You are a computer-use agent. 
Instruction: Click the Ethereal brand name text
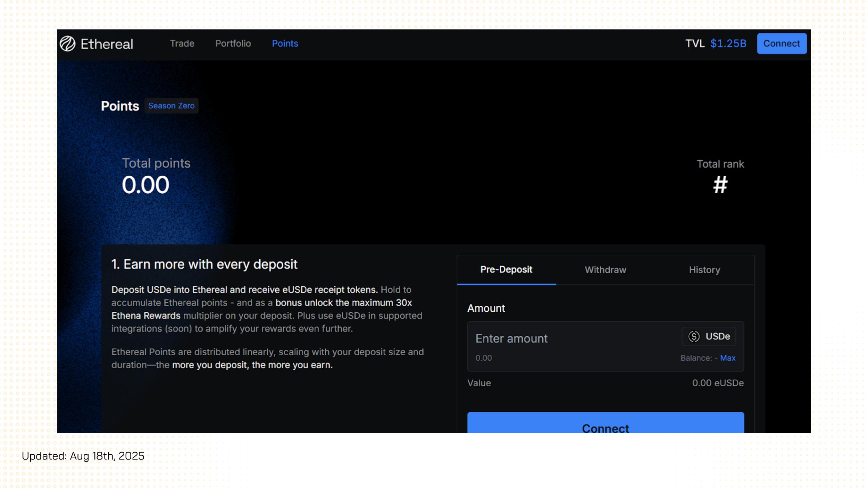107,44
